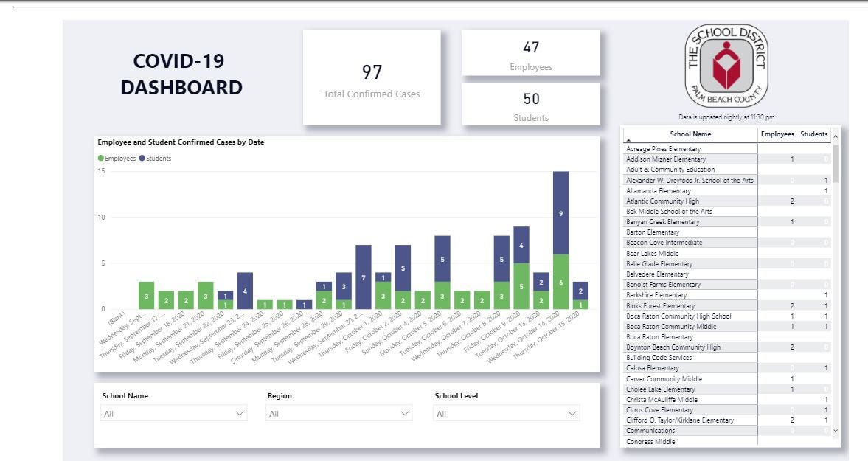Click the green Employees legend marker
Screen dimensions: 868x461
click(x=101, y=159)
